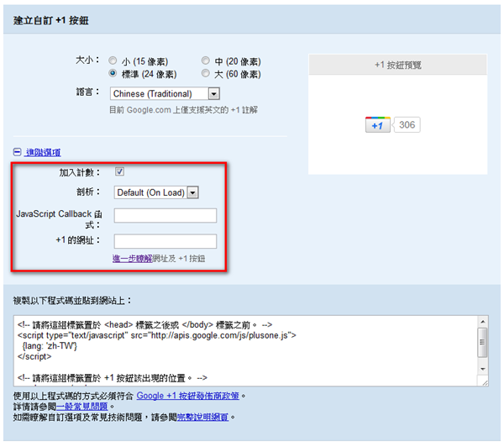Open the Default (On Load) 剖析 dropdown

coord(156,192)
